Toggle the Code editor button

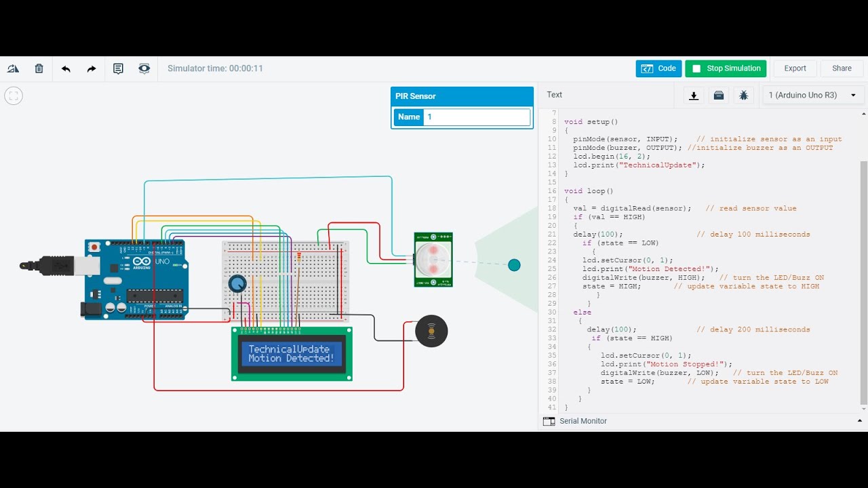[x=658, y=68]
